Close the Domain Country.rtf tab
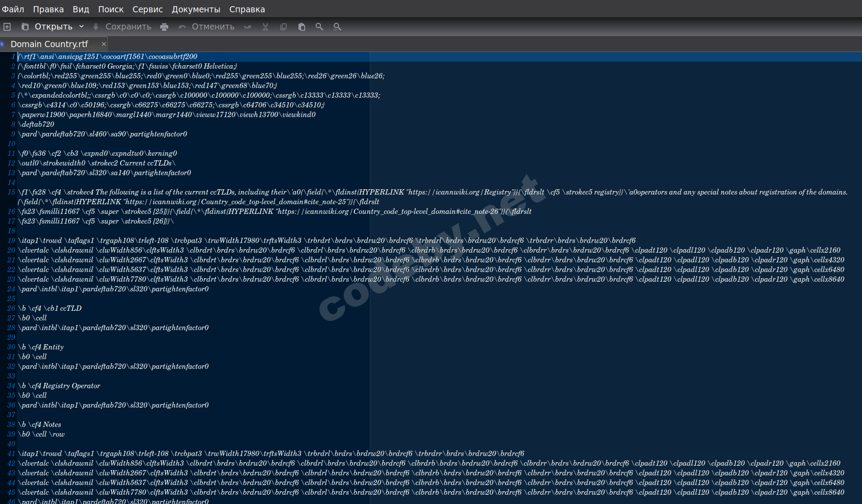Viewport: 862px width, 504px height. 104,44
